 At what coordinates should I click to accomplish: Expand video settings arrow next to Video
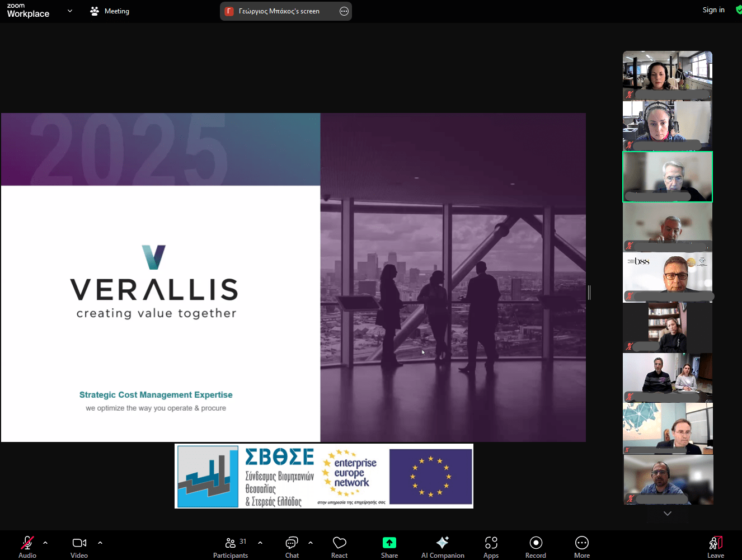tap(100, 543)
